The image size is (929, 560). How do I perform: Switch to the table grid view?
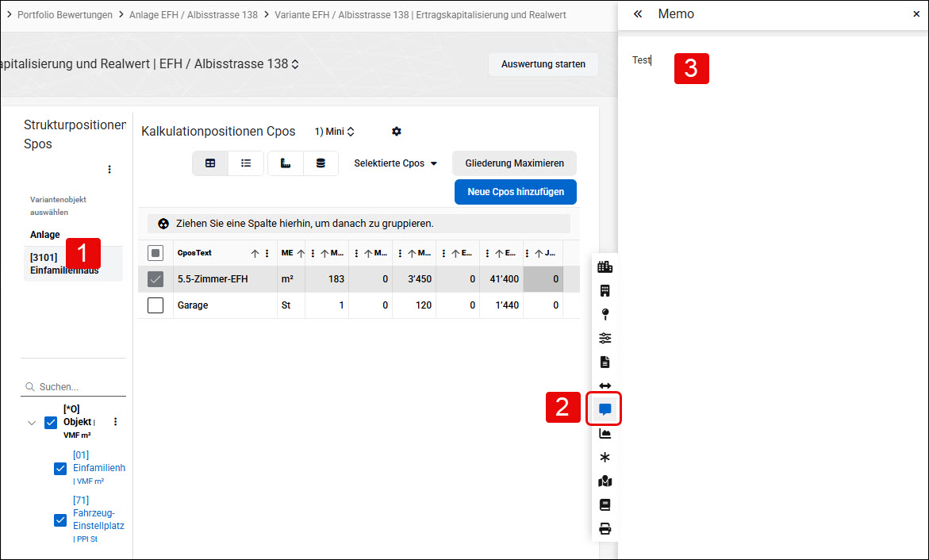[210, 163]
